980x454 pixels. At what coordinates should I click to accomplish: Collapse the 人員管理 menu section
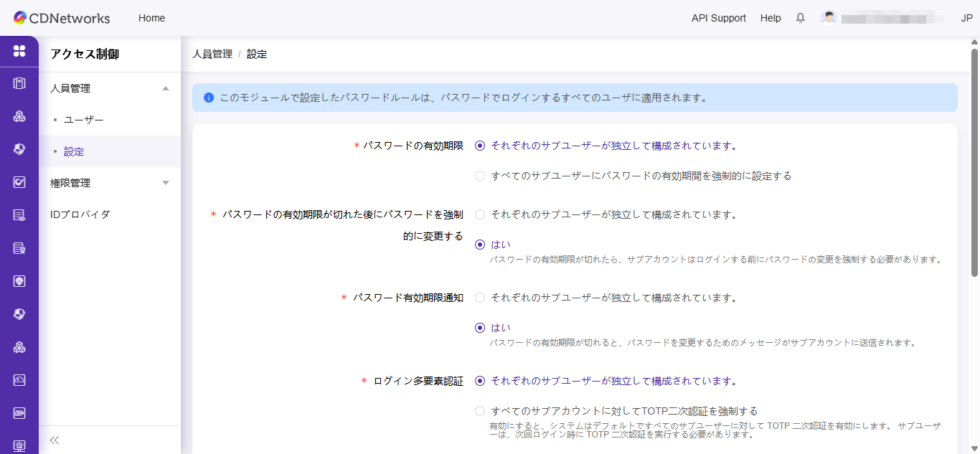[x=166, y=88]
